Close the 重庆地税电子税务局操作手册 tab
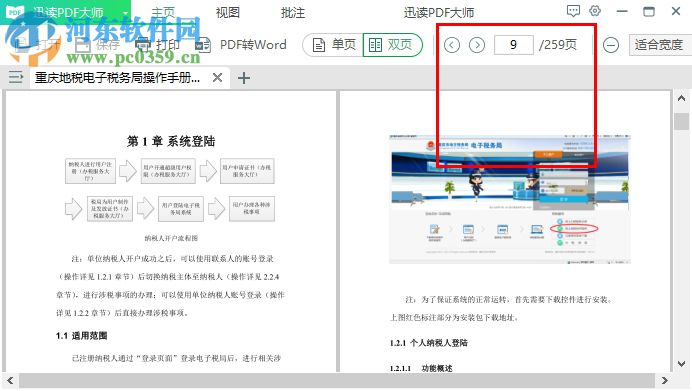Screen dimensions: 692x391 click(x=217, y=78)
